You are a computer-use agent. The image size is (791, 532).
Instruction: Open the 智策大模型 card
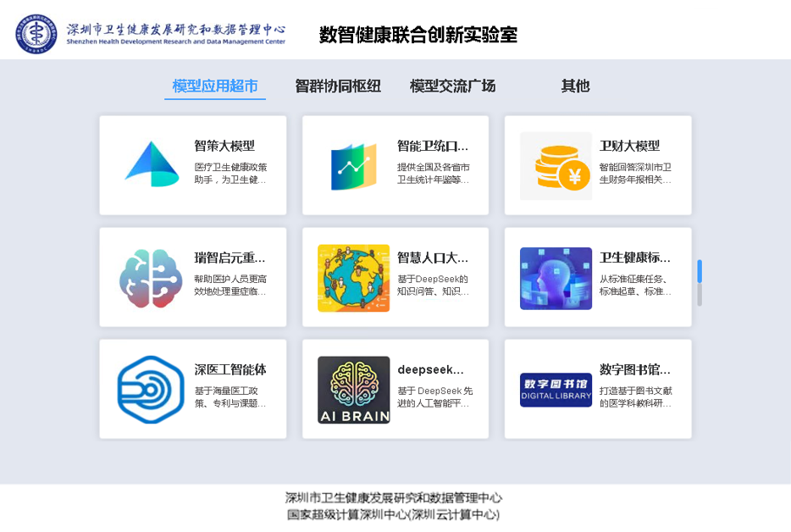pos(192,165)
